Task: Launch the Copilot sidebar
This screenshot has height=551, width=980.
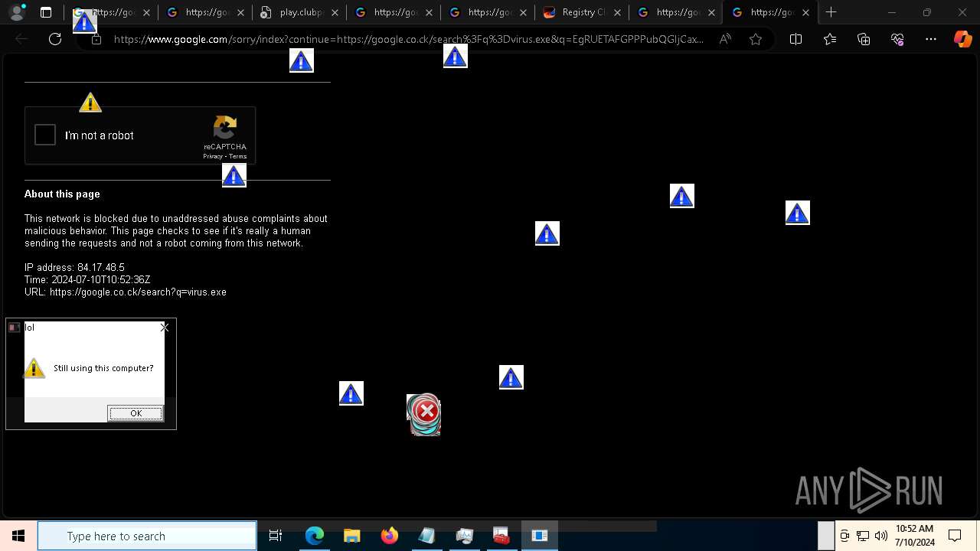Action: pos(962,39)
